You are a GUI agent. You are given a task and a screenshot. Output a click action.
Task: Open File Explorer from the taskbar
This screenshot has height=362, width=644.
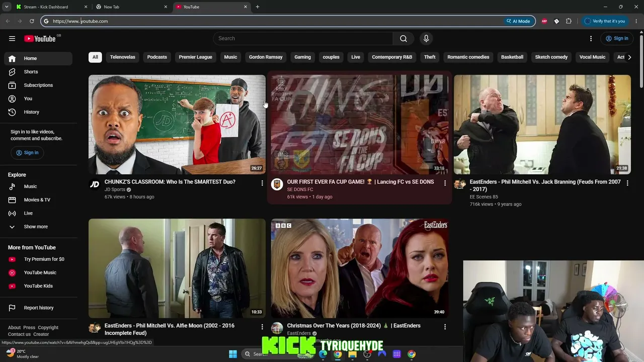tap(353, 354)
